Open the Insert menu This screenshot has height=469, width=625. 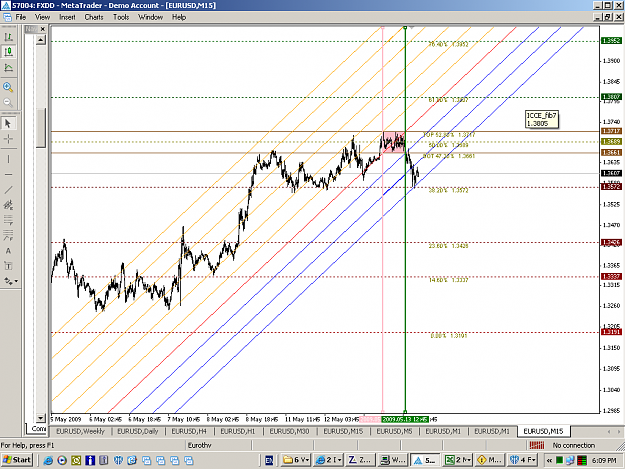[67, 17]
